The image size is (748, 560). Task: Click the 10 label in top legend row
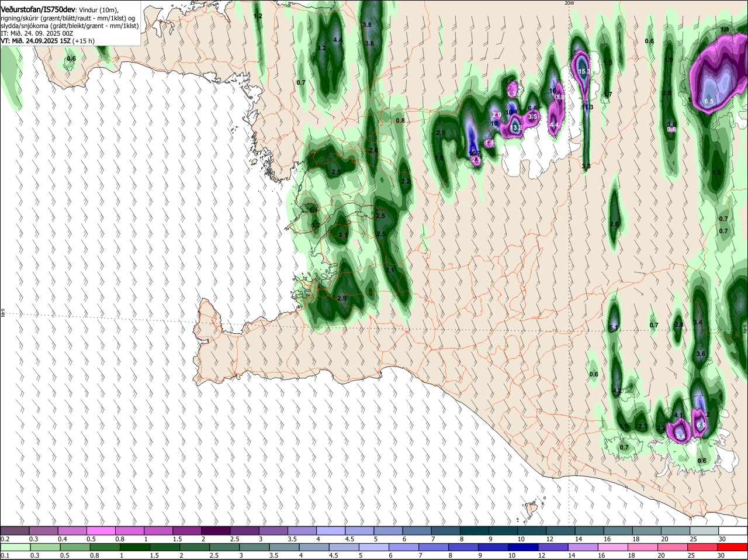521,538
